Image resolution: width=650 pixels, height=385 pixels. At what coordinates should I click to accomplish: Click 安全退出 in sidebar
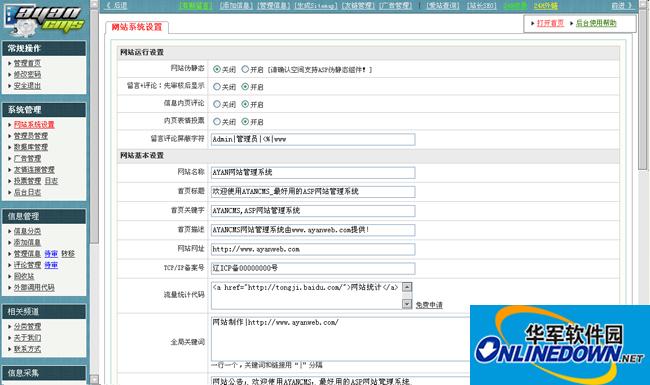27,85
